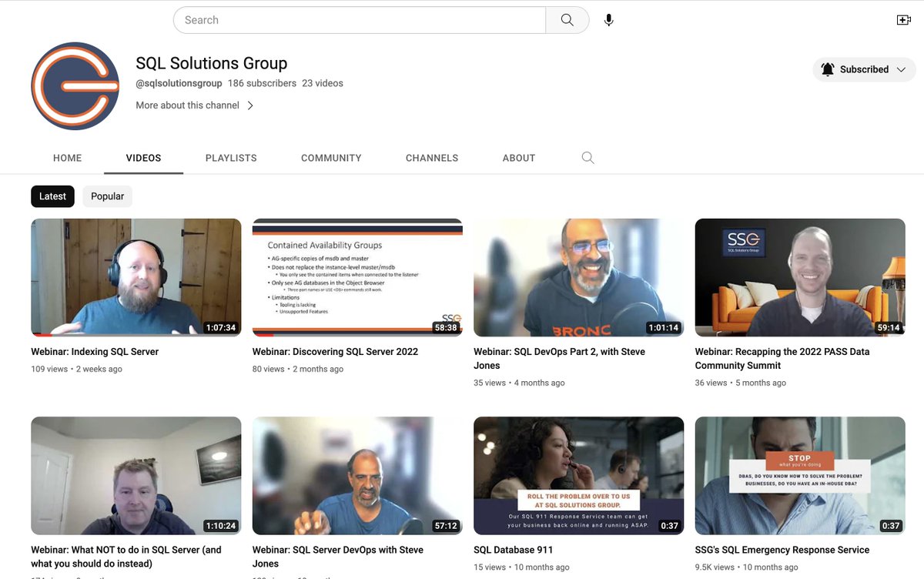This screenshot has width=924, height=579.
Task: Click the 57:12 duration badge
Action: 446,526
